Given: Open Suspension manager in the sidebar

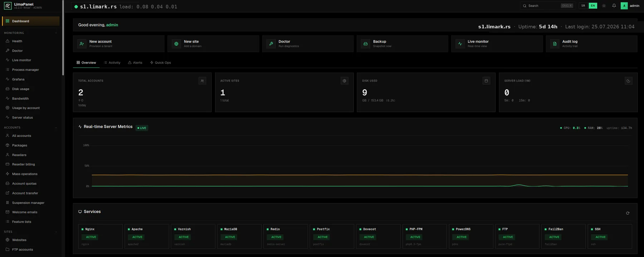Looking at the screenshot, I should [x=31, y=203].
